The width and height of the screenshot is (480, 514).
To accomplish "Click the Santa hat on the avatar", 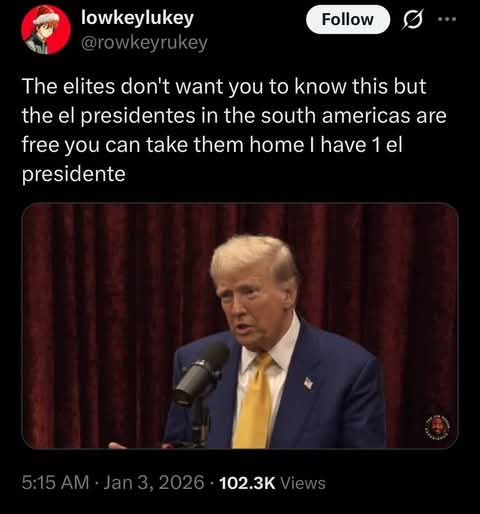I will [47, 15].
